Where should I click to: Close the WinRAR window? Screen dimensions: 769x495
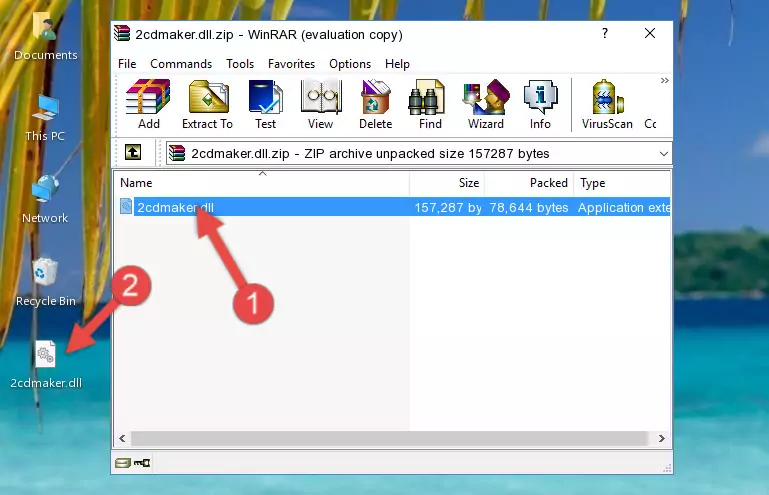650,33
